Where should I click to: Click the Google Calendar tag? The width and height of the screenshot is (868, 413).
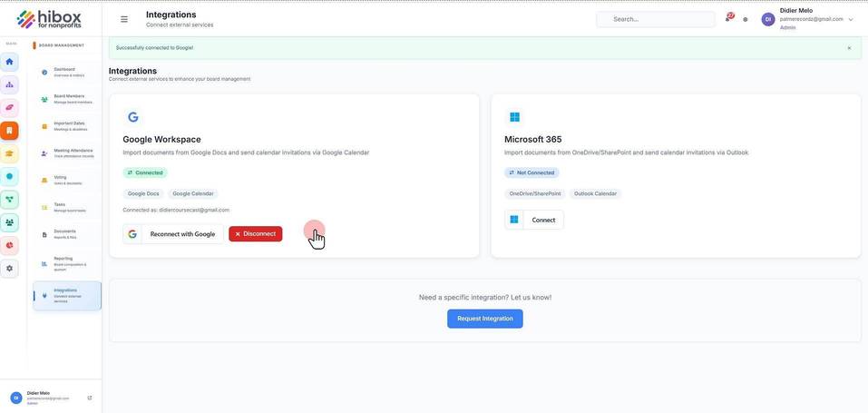coord(192,194)
